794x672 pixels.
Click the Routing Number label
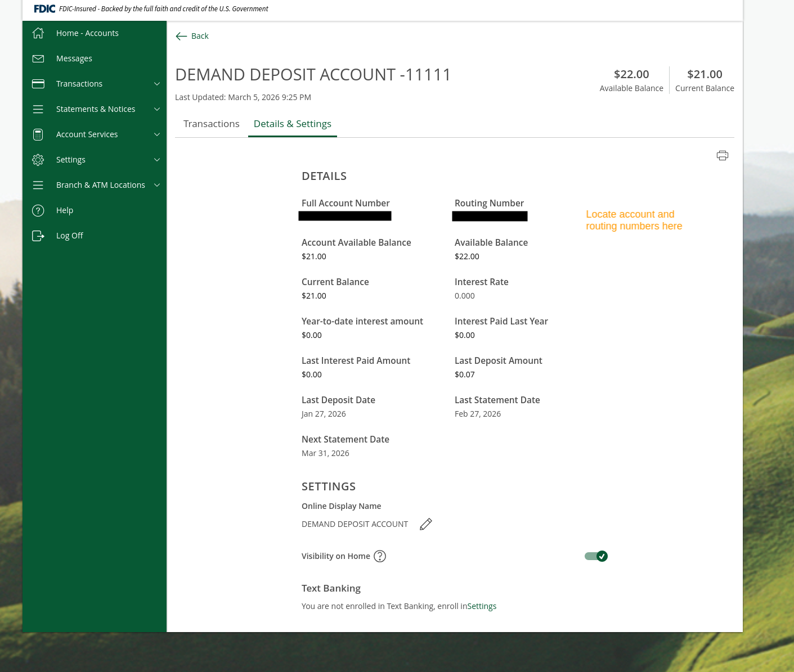coord(489,203)
